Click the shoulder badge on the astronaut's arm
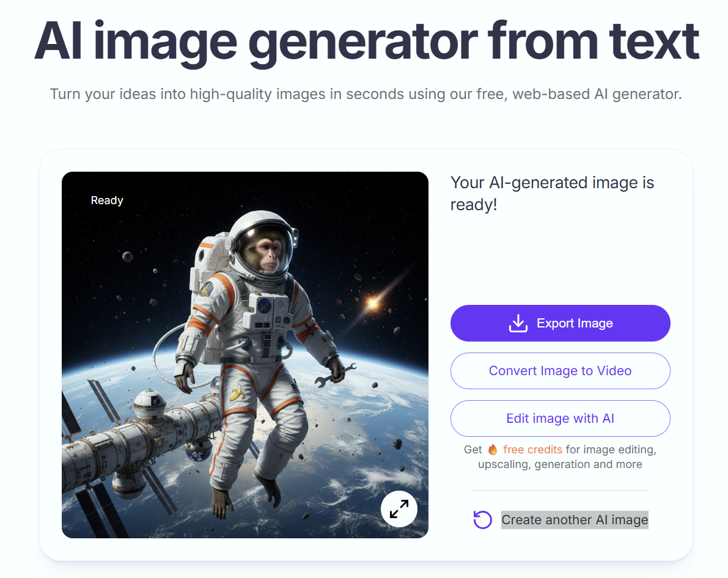 point(206,289)
